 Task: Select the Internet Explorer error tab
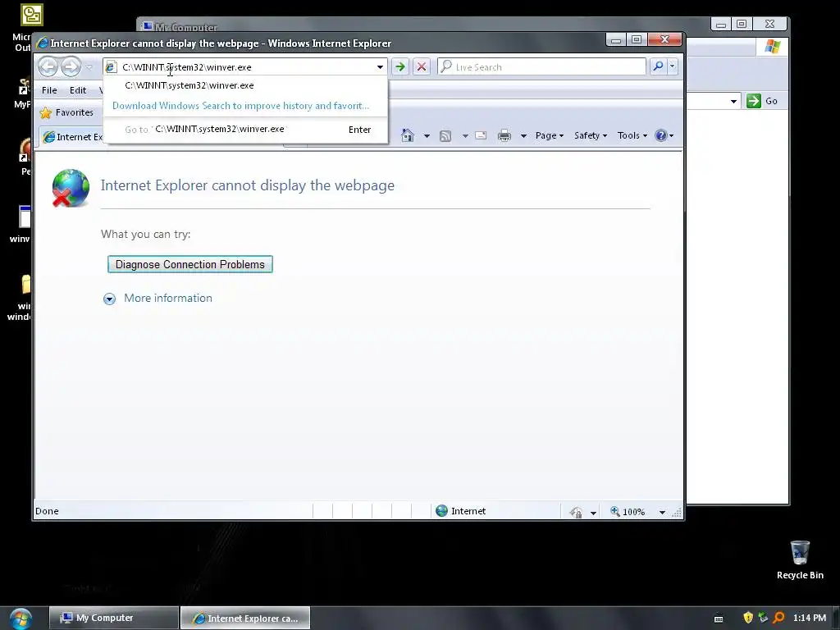72,137
